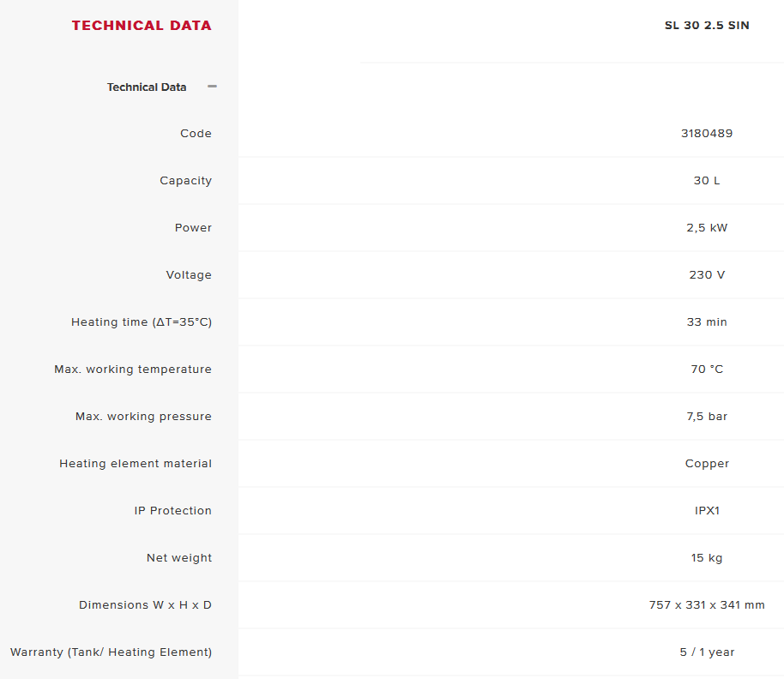Select the Capacity row label
784x679 pixels.
pyautogui.click(x=185, y=181)
